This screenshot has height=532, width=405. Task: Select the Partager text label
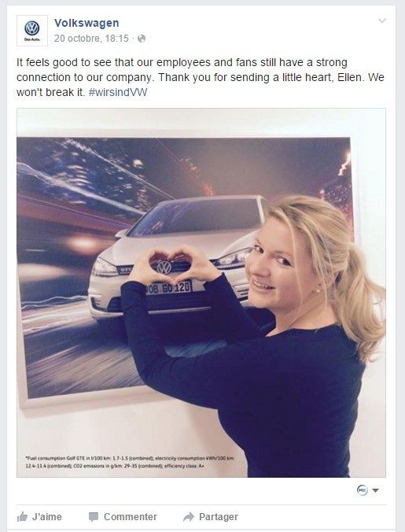pyautogui.click(x=219, y=517)
